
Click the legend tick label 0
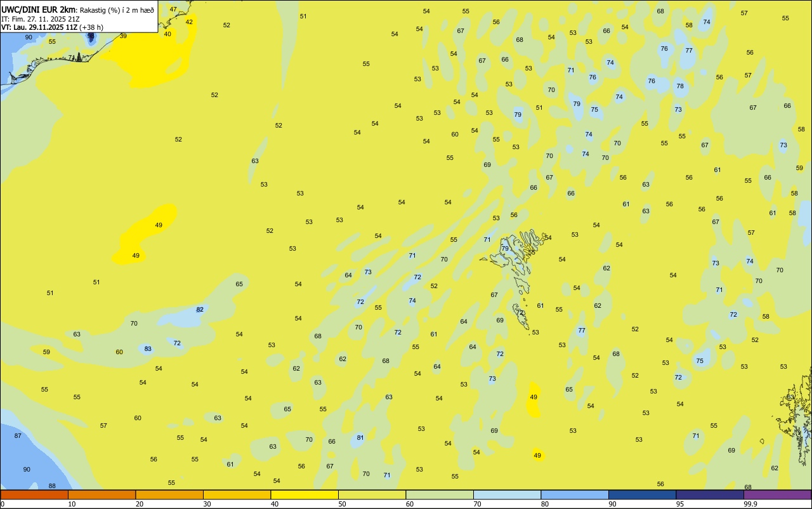point(3,504)
